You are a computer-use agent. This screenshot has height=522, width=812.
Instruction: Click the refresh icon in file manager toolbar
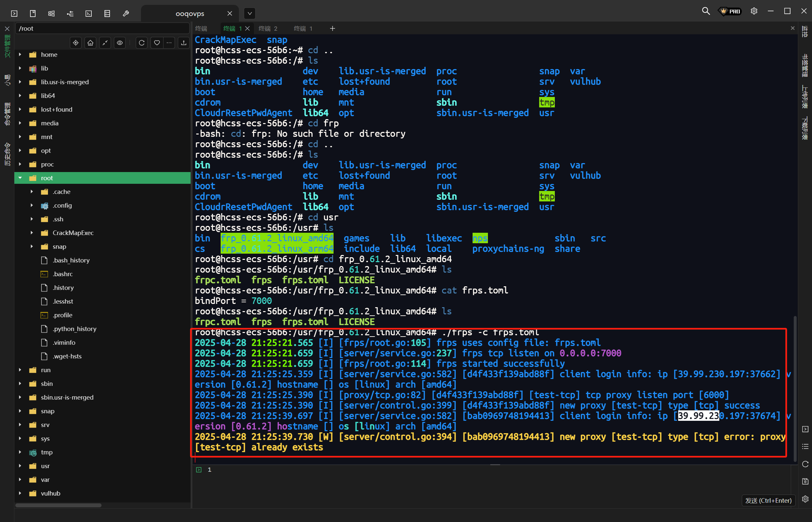[x=142, y=43]
